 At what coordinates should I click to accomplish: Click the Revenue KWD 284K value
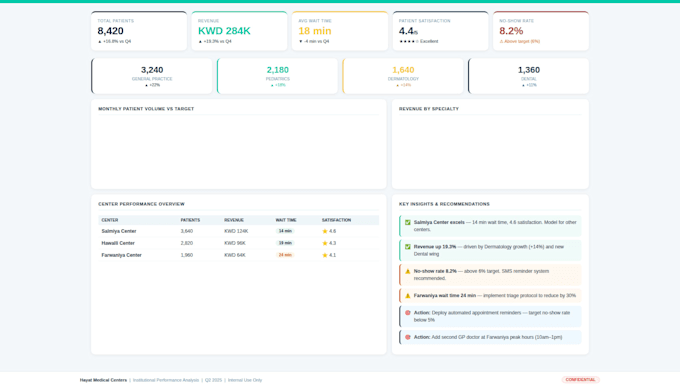(224, 31)
